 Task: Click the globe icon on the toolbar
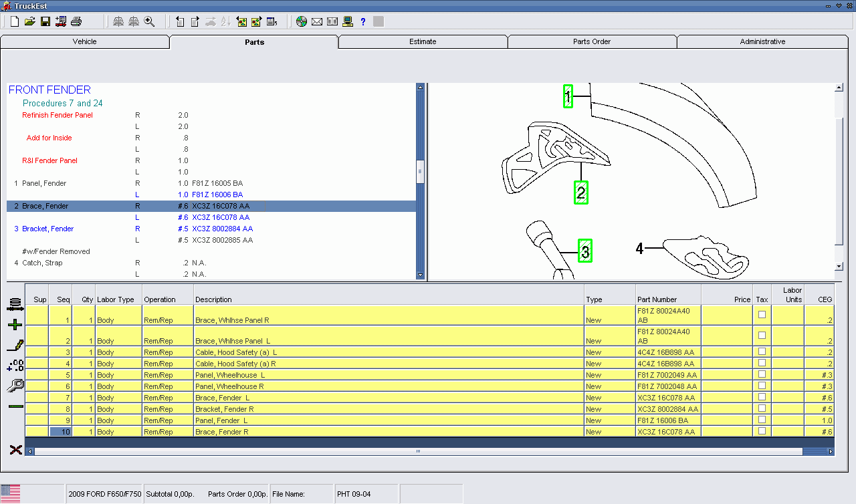click(x=300, y=21)
